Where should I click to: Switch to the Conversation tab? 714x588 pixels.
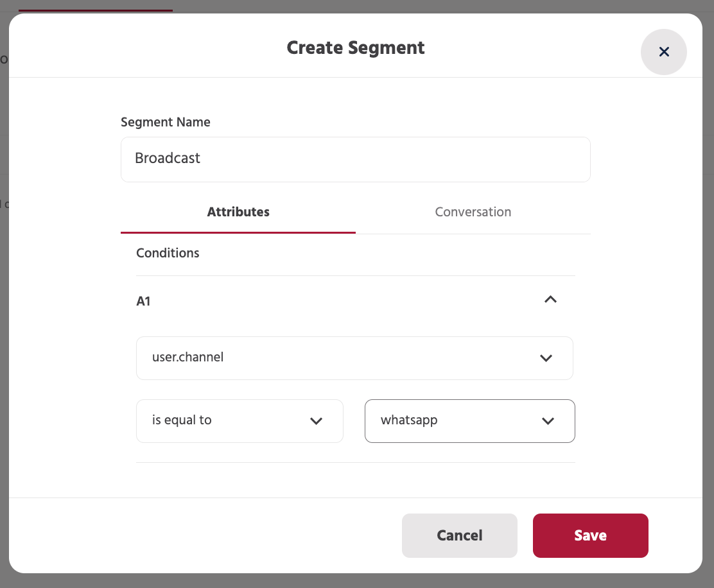473,212
